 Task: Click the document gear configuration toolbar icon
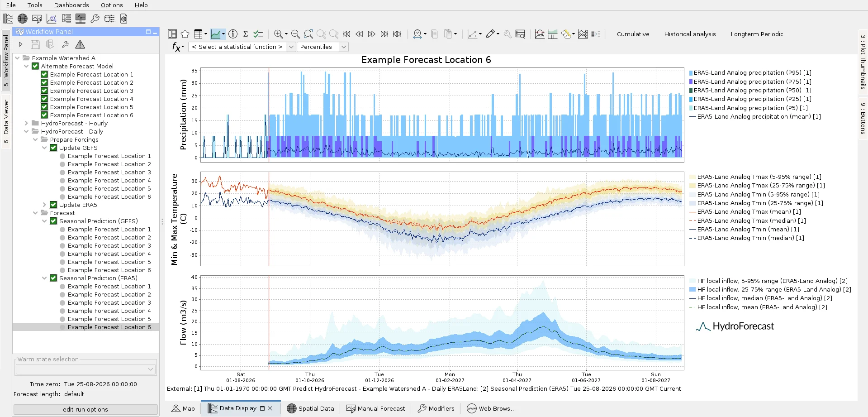124,19
